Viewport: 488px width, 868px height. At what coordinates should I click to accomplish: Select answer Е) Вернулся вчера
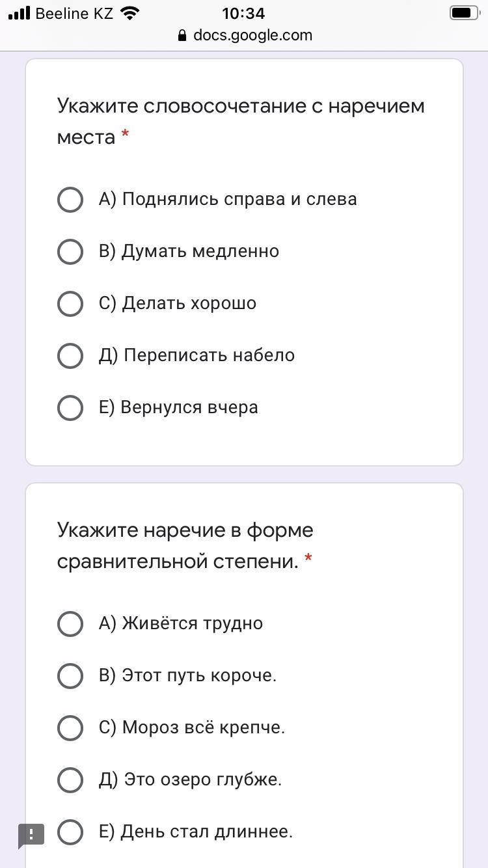point(70,408)
